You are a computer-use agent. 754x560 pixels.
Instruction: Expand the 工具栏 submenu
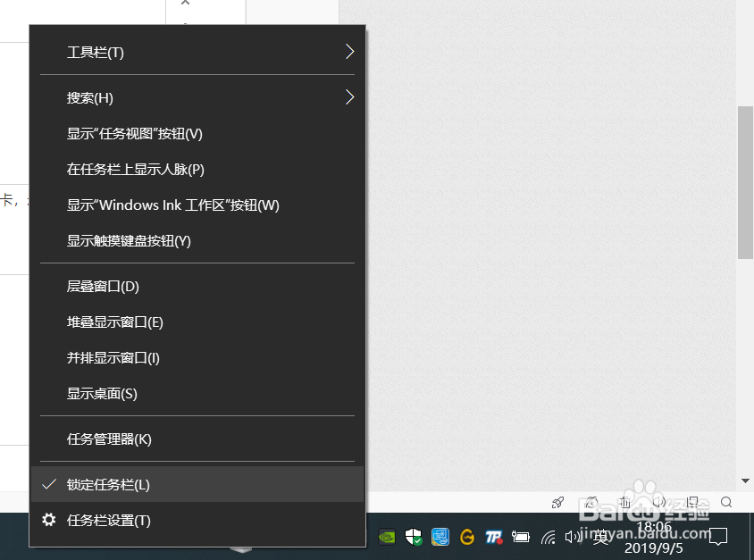click(x=197, y=52)
